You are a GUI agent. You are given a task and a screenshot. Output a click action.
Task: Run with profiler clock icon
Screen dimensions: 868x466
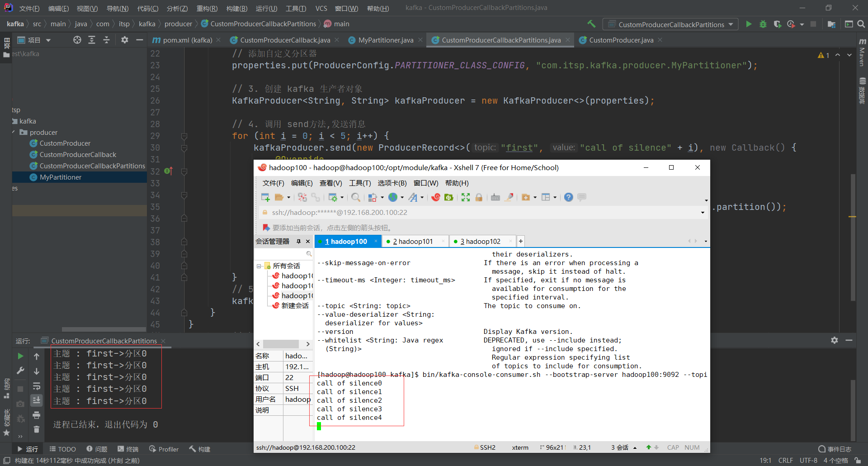pos(791,24)
